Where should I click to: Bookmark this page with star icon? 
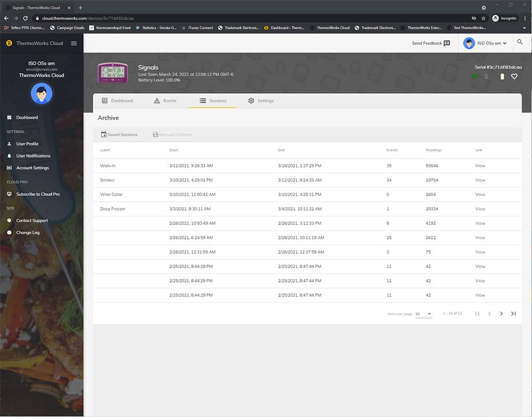click(483, 18)
